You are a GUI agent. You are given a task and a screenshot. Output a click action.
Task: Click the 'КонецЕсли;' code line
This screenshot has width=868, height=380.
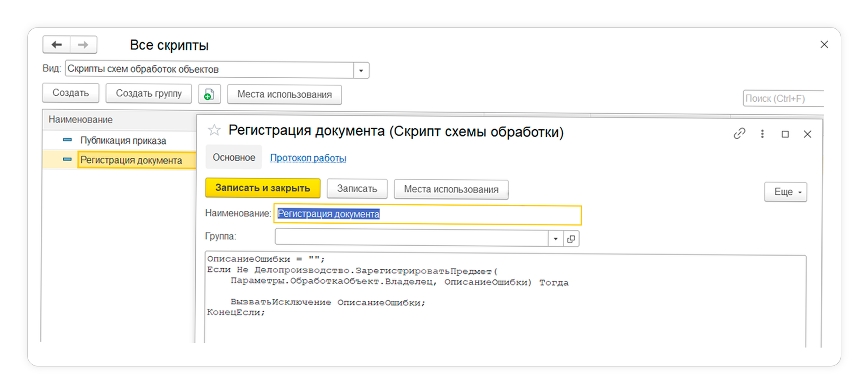pyautogui.click(x=236, y=312)
